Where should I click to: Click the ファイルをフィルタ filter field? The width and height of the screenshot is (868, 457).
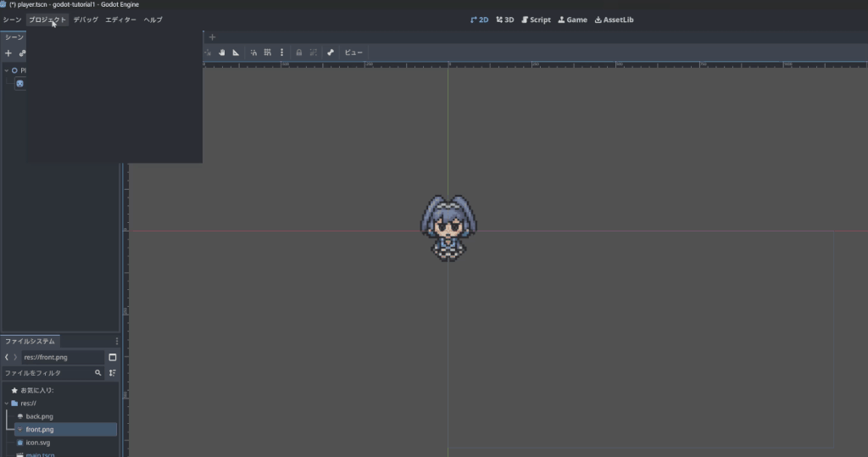[53, 373]
